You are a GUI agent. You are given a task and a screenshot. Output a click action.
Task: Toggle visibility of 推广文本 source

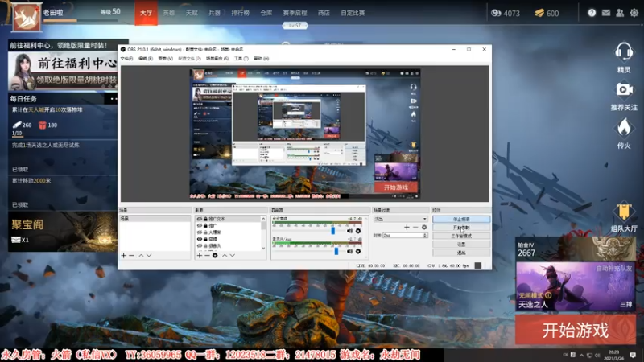(200, 219)
